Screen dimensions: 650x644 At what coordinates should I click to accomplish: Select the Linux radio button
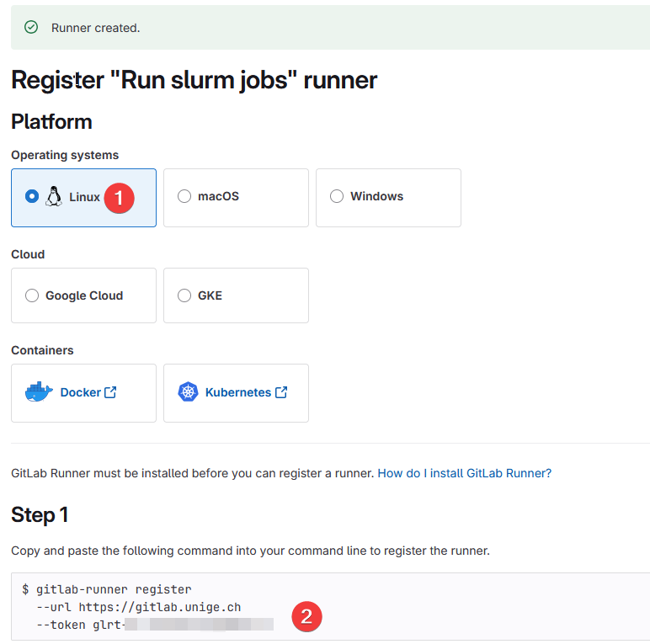(x=32, y=197)
